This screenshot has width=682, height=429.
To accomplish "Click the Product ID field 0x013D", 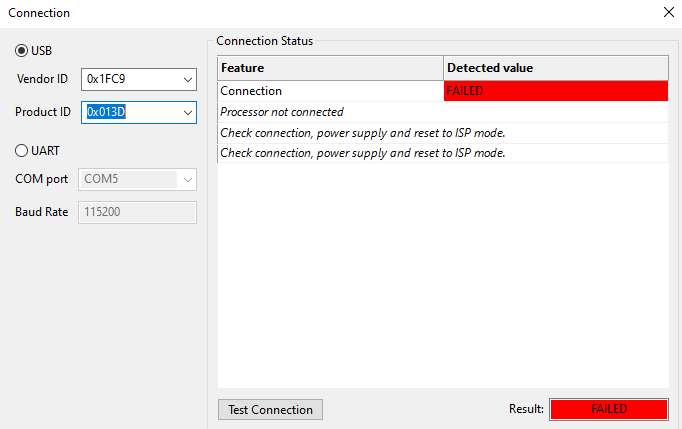I will point(128,112).
